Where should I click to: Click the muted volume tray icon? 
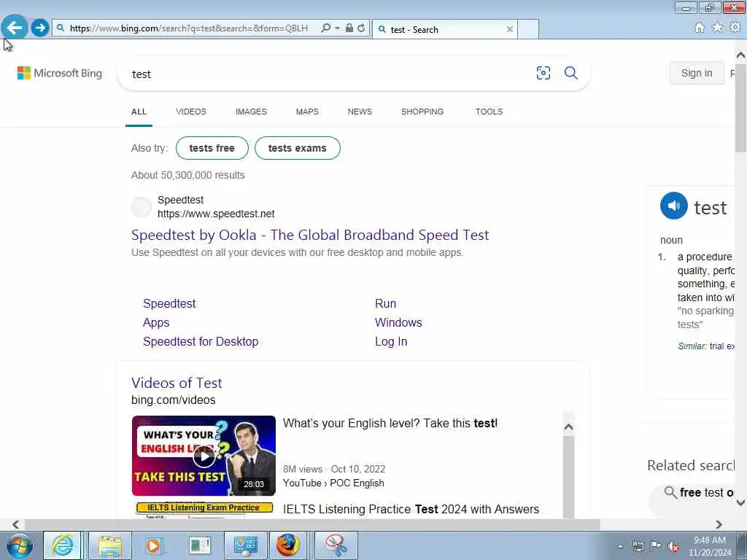[x=673, y=547]
